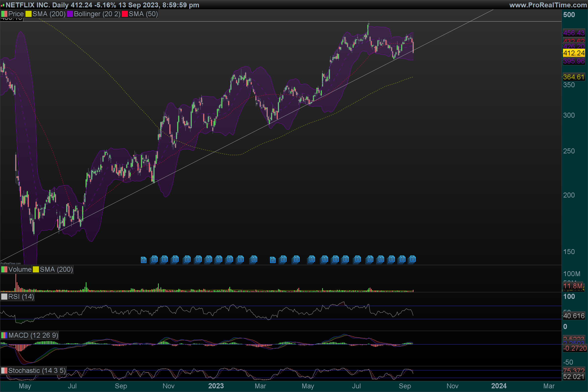Screen dimensions: 588x392
Task: Open the RSI (14) indicator label
Action: click(21, 297)
